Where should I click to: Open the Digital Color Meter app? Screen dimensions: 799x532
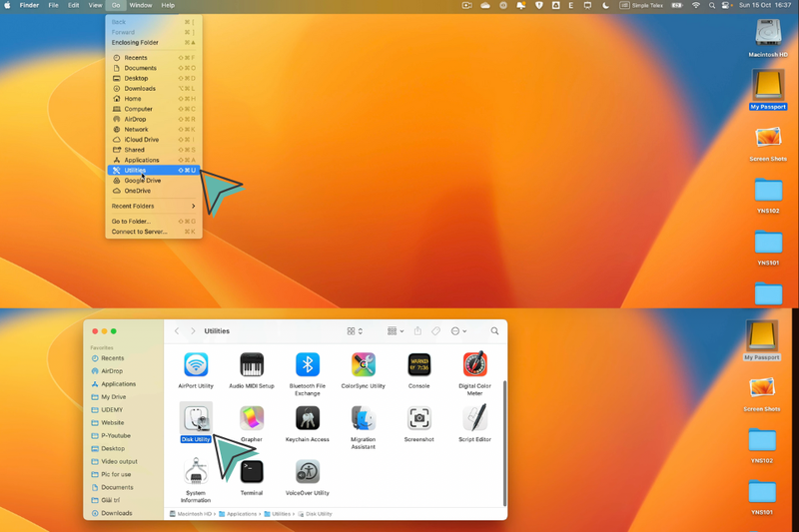(x=474, y=365)
